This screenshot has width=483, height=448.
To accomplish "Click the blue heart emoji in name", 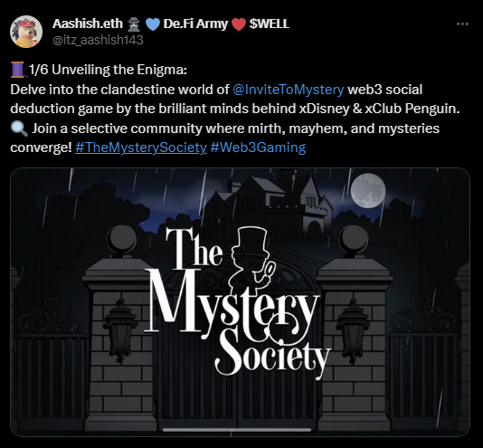I will point(152,24).
